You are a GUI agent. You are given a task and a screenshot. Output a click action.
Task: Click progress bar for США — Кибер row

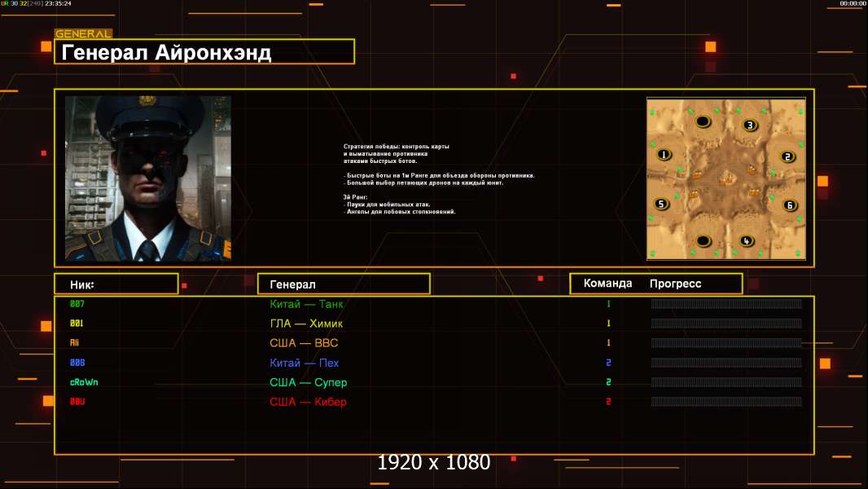pos(726,402)
